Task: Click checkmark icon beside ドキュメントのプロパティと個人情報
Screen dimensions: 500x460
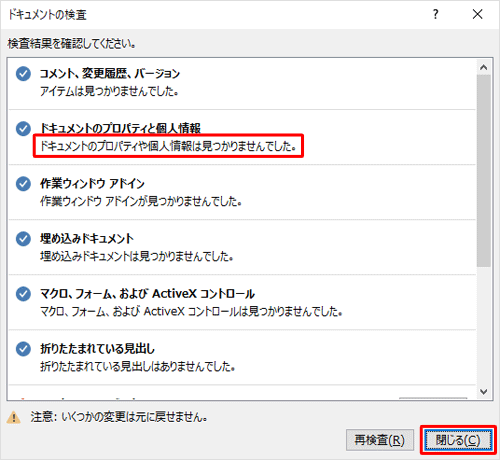Action: coord(23,128)
